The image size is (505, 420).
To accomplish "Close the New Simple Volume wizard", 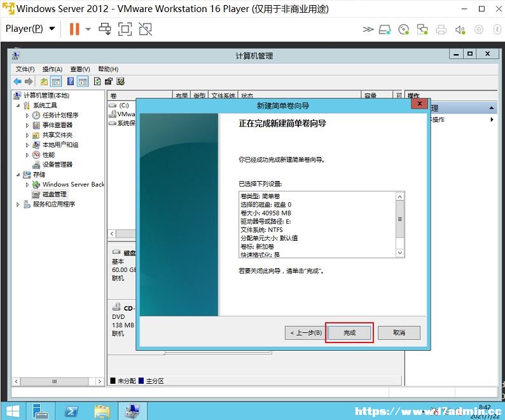I will tap(419, 104).
